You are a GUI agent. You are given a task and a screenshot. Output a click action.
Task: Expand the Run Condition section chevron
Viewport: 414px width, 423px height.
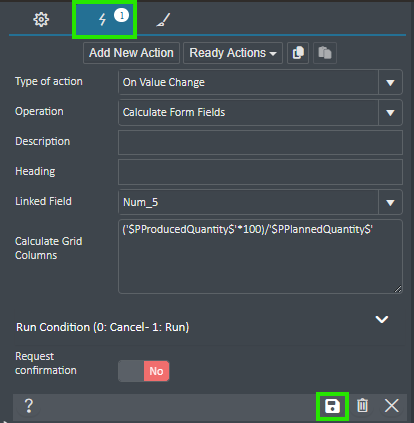coord(382,319)
